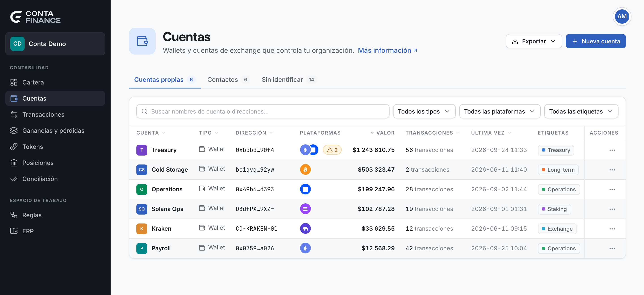Expand the Exportar dropdown
This screenshot has width=644, height=295.
[x=534, y=41]
